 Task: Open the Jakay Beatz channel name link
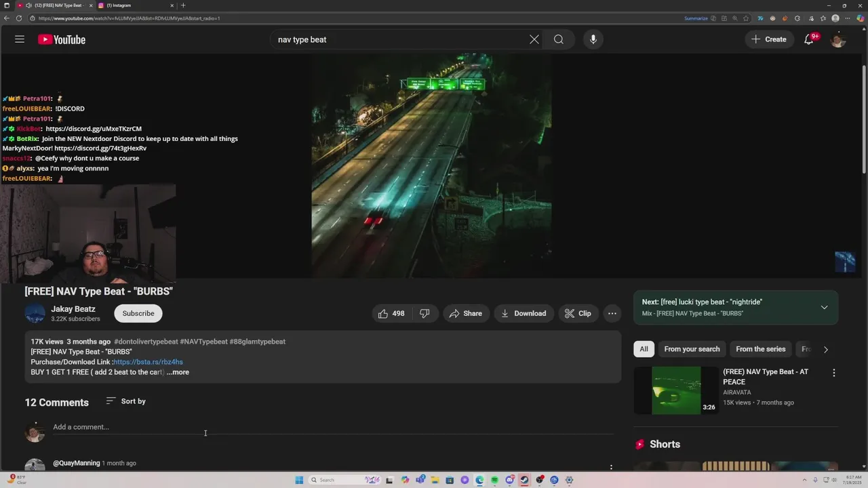[x=73, y=309]
